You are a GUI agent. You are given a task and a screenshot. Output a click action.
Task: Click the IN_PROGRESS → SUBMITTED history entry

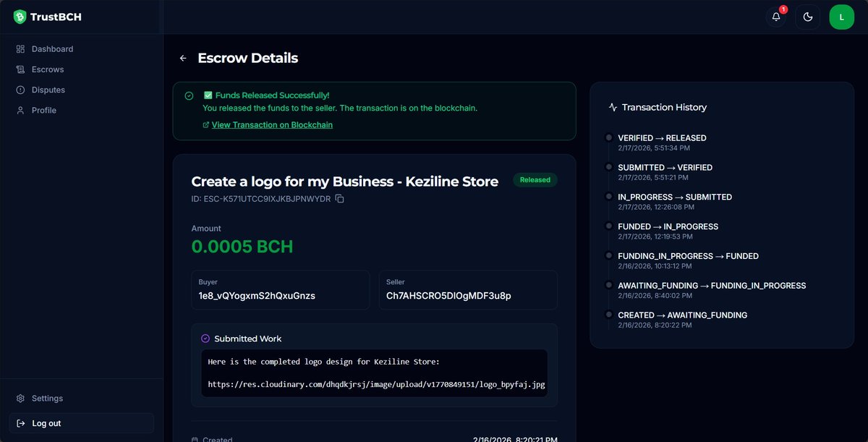675,197
